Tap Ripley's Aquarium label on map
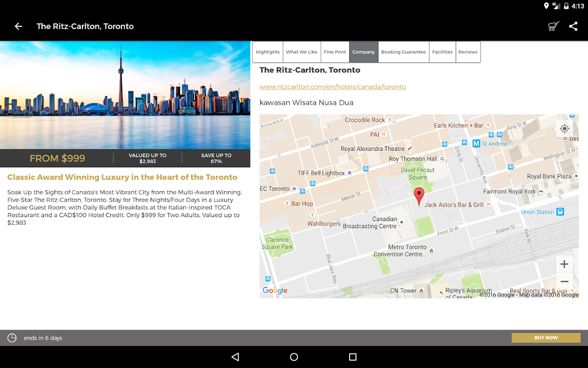 click(x=468, y=293)
